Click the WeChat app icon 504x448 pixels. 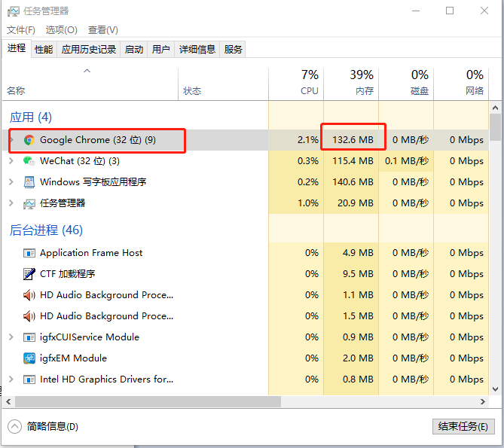coord(29,161)
